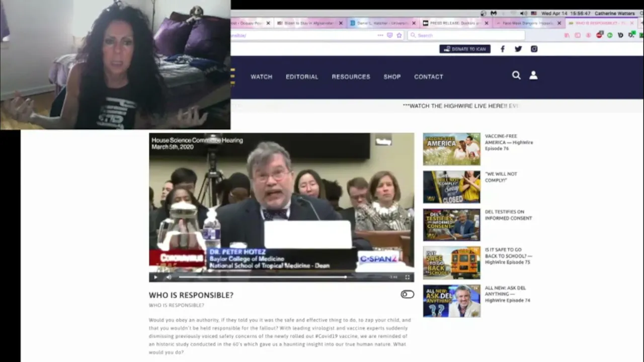Image resolution: width=644 pixels, height=362 pixels.
Task: Open the Vaccine-Free America video thumbnail
Action: point(451,149)
